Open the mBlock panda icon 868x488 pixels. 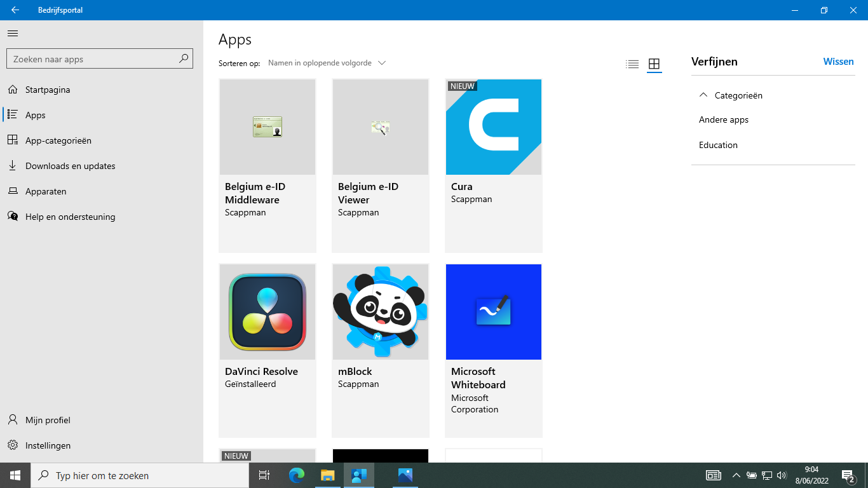(x=381, y=312)
